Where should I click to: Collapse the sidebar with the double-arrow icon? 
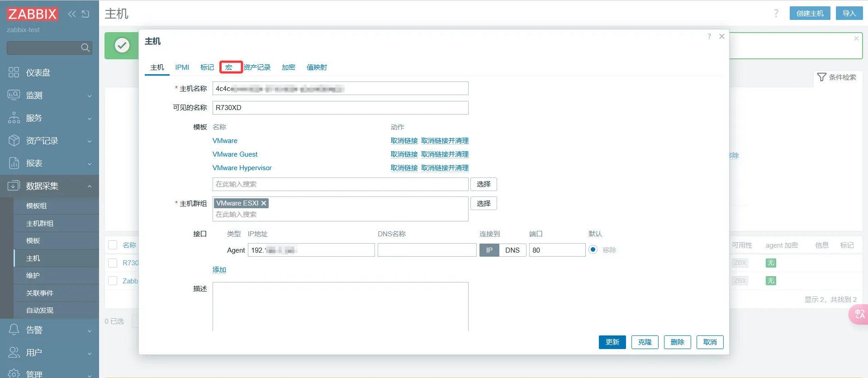(x=72, y=14)
